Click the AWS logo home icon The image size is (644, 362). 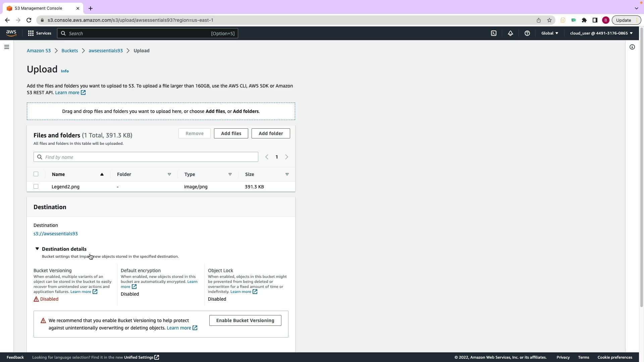(11, 33)
